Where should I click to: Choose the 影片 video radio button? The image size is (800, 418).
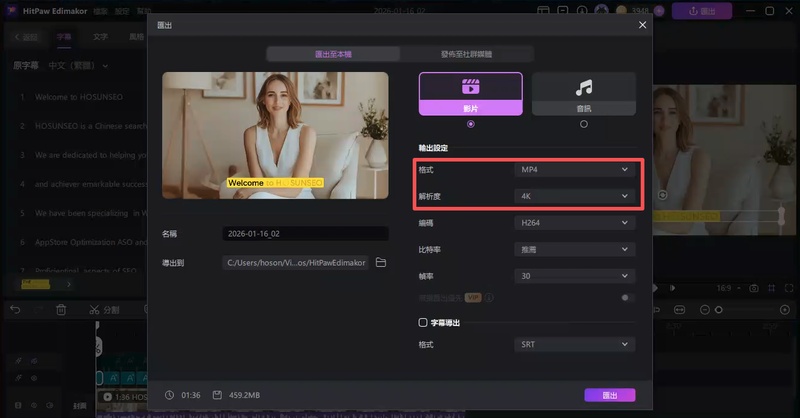point(470,124)
